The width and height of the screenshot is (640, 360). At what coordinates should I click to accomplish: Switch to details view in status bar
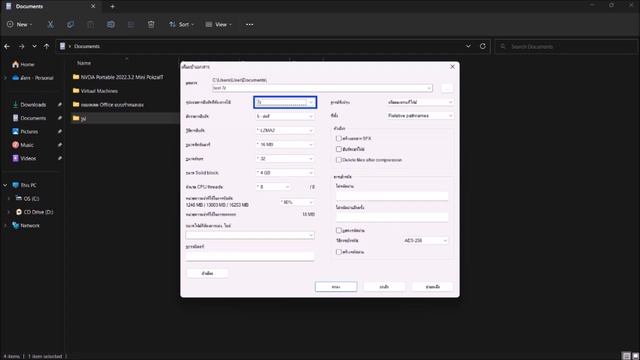pyautogui.click(x=626, y=356)
